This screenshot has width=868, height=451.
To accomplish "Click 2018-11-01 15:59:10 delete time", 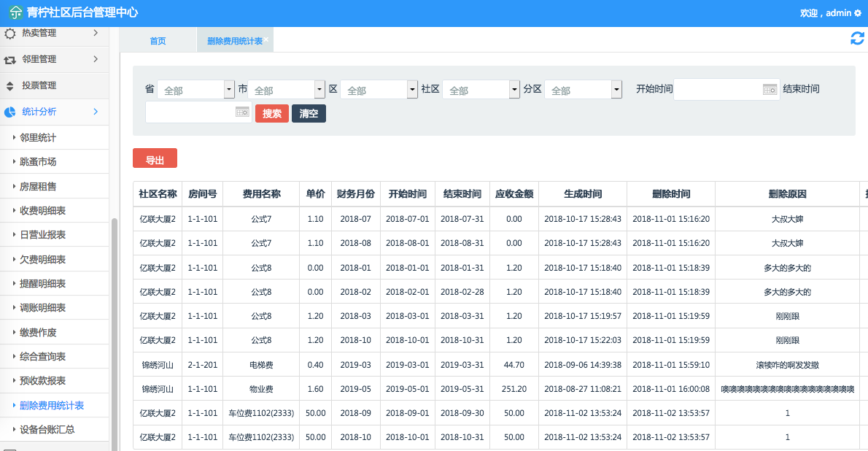I will pyautogui.click(x=671, y=365).
